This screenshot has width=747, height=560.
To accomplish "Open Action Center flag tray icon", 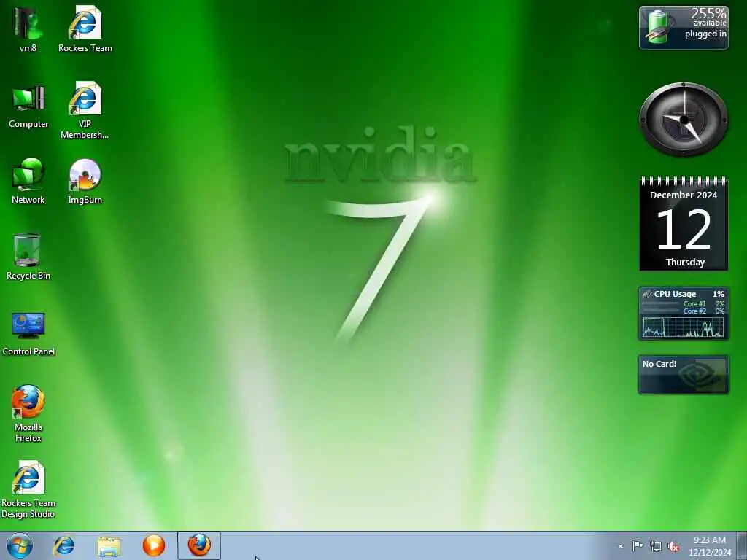I will [x=638, y=546].
